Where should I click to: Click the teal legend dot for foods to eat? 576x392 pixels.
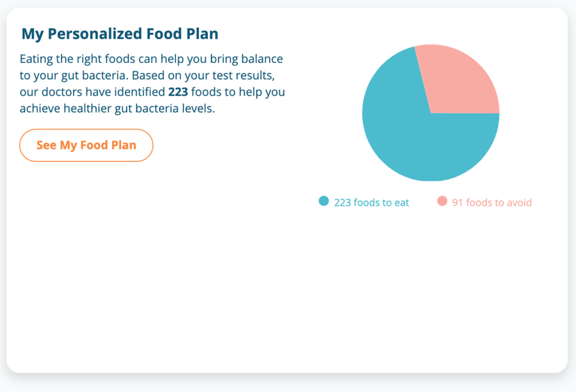tap(323, 201)
